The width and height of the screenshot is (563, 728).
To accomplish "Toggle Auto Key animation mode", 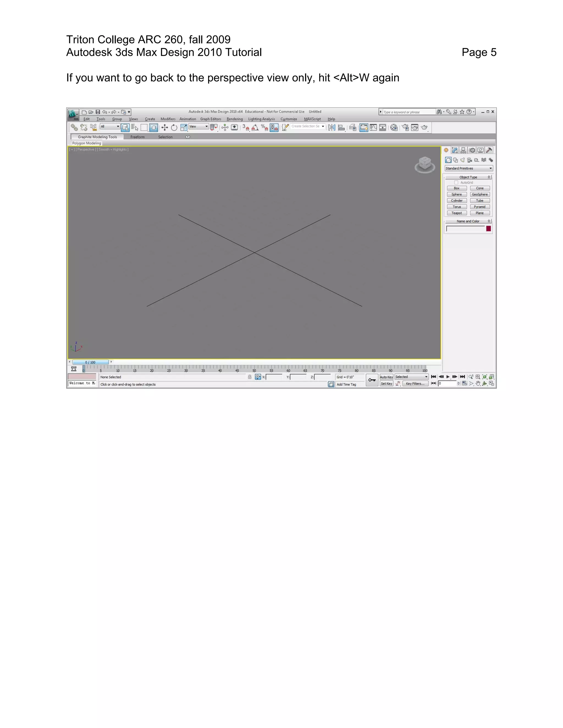I will pyautogui.click(x=386, y=377).
